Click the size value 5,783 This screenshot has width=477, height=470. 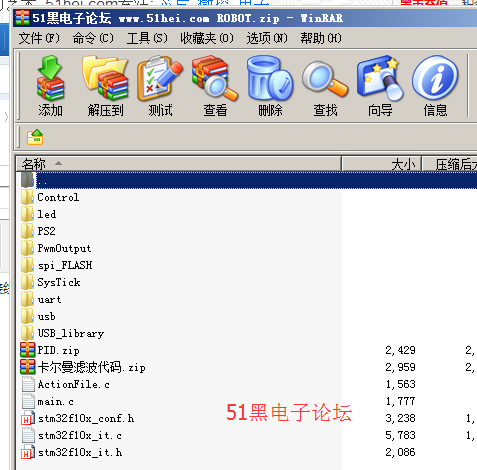click(x=400, y=435)
